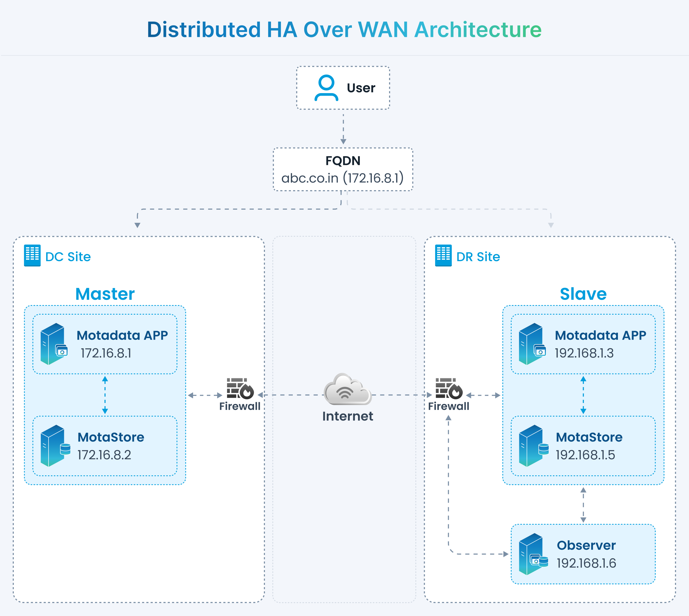Click the Internet cloud icon
Viewport: 689px width, 616px height.
pyautogui.click(x=347, y=389)
